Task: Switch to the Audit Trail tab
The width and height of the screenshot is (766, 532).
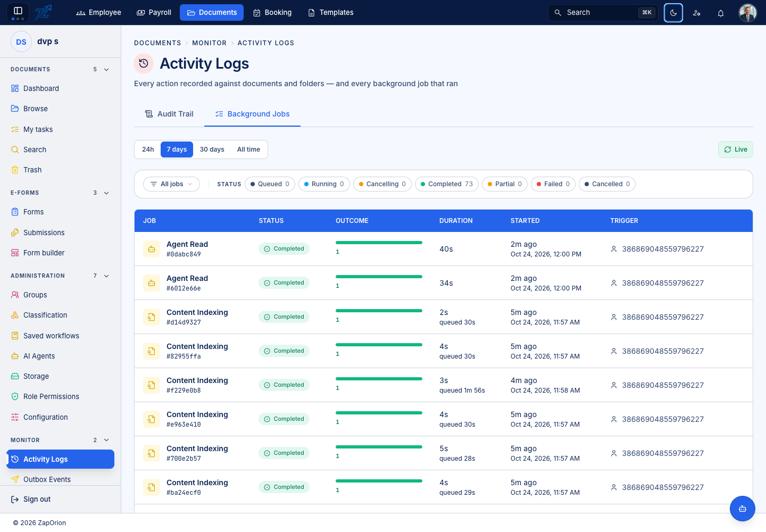Action: [x=169, y=114]
